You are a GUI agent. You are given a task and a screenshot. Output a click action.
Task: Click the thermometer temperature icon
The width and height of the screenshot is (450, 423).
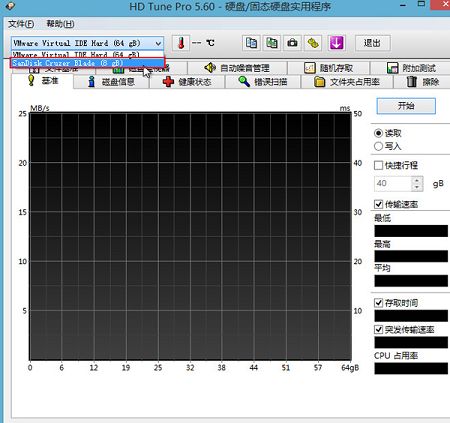pos(181,43)
